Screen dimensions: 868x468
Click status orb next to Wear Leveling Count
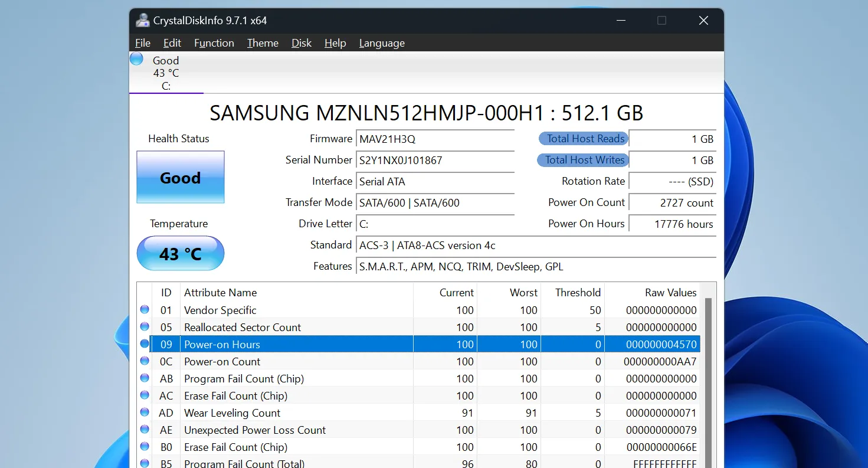145,412
